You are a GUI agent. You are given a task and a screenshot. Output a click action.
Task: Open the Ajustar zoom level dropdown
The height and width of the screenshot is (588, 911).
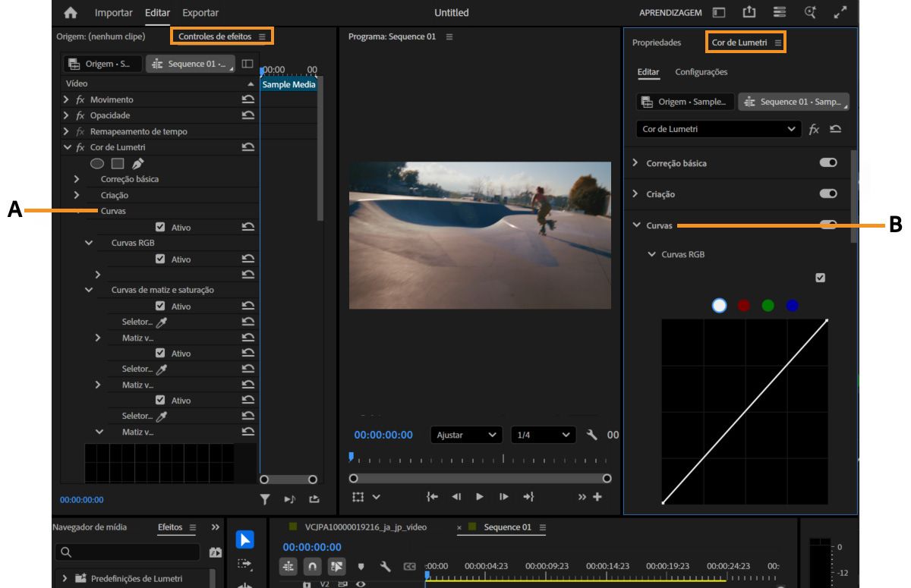(467, 435)
